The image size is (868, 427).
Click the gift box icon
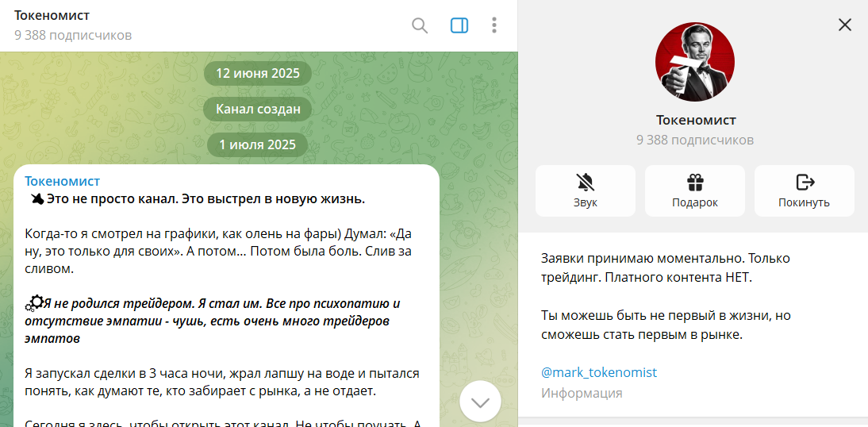[695, 183]
